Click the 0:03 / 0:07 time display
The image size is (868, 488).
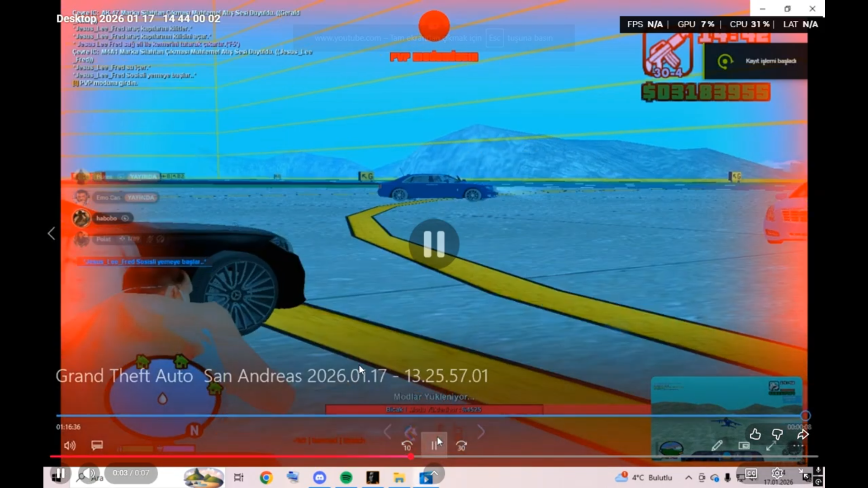131,473
